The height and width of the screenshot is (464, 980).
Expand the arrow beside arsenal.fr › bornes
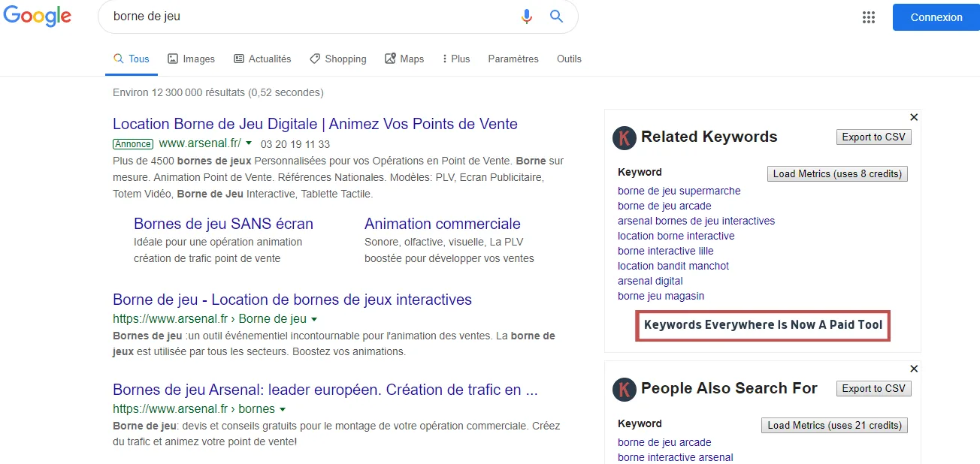tap(283, 410)
